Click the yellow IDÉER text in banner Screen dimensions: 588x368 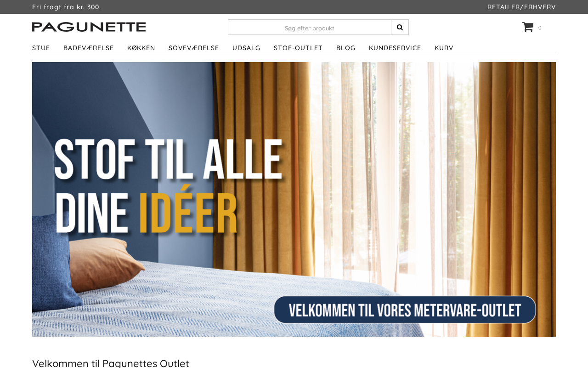click(x=188, y=214)
